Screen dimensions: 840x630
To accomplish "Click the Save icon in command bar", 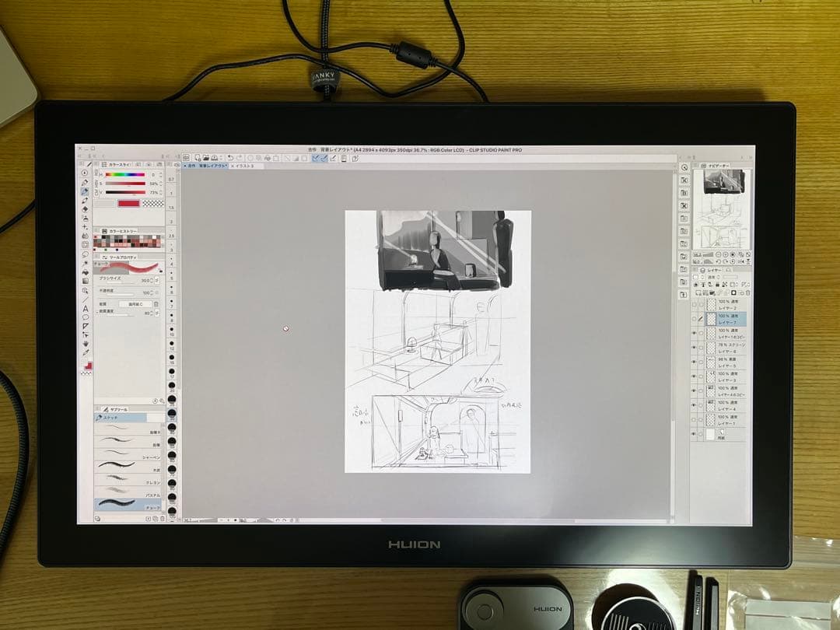I will [x=215, y=158].
